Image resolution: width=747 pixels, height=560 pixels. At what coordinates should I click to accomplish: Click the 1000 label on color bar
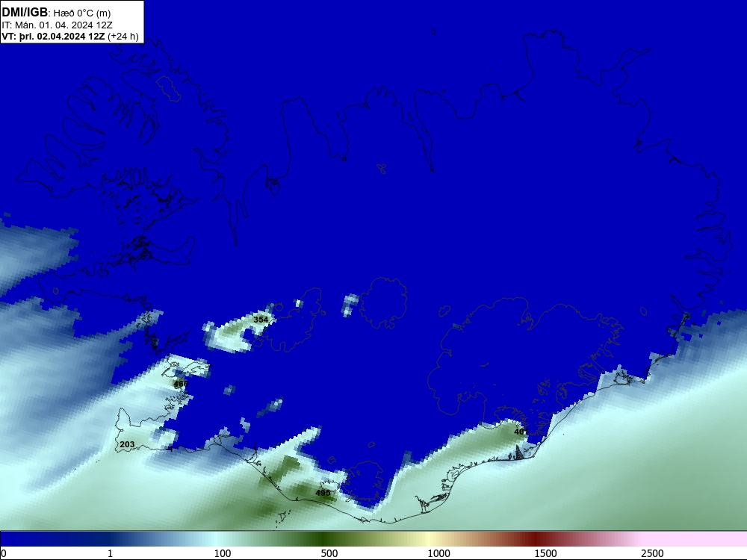438,553
